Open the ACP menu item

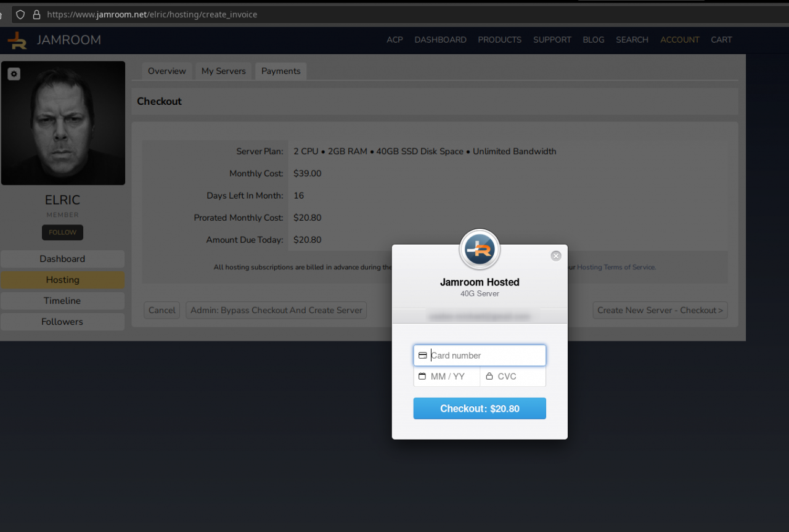[394, 40]
